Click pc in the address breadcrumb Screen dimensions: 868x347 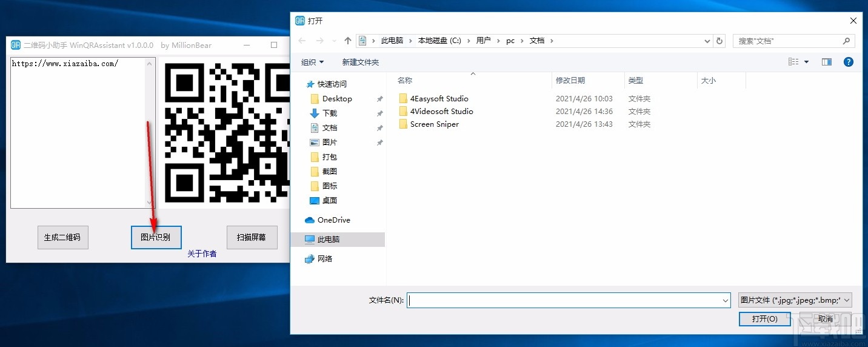click(x=510, y=41)
